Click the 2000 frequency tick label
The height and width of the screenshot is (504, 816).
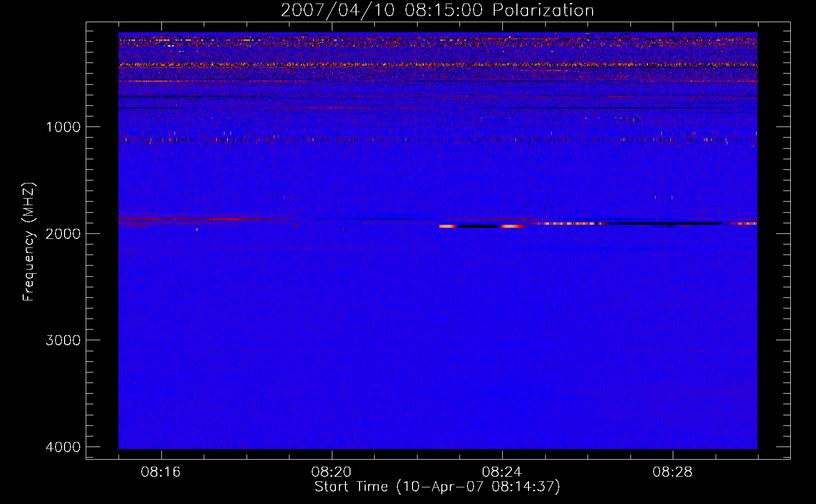point(64,233)
